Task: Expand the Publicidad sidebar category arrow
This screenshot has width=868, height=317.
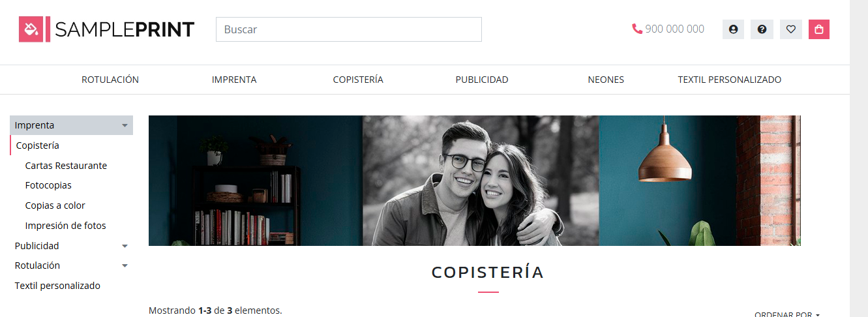Action: point(125,246)
